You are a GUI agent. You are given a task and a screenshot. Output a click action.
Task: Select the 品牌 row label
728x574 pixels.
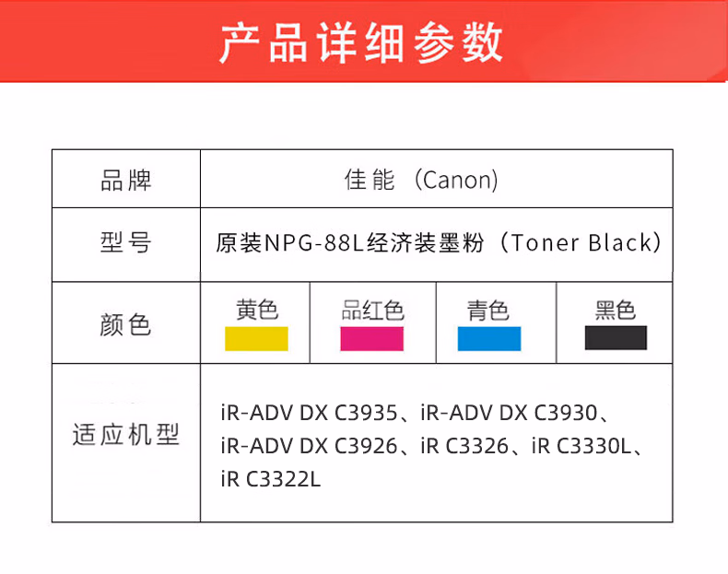pyautogui.click(x=125, y=180)
